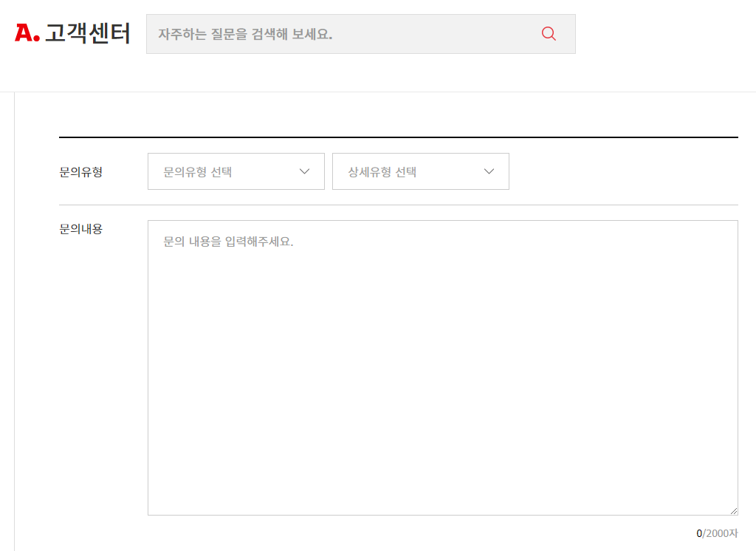The image size is (756, 551).
Task: Expand the detailed inquiry type list
Action: pyautogui.click(x=420, y=171)
